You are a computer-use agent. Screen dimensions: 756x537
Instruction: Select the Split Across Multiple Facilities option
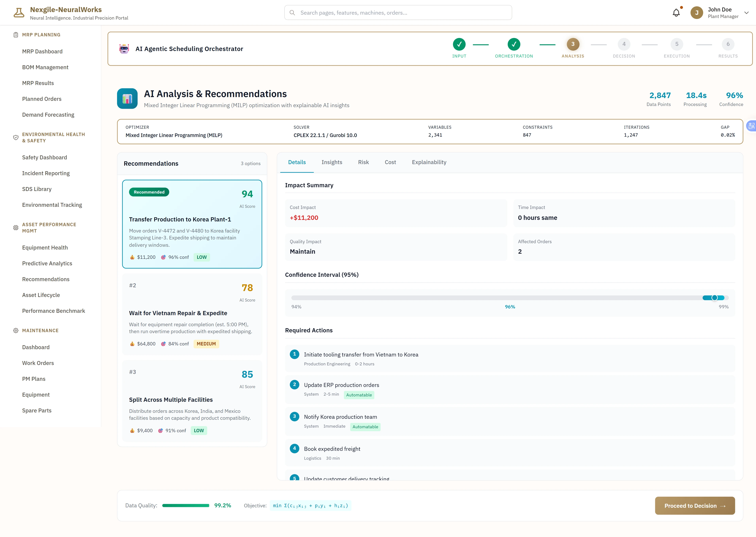pos(192,401)
